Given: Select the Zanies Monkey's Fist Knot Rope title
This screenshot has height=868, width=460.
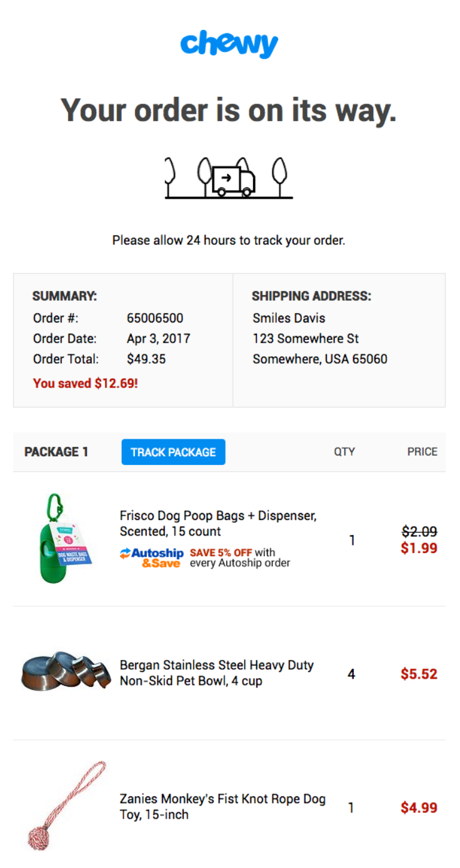Looking at the screenshot, I should coord(222,807).
